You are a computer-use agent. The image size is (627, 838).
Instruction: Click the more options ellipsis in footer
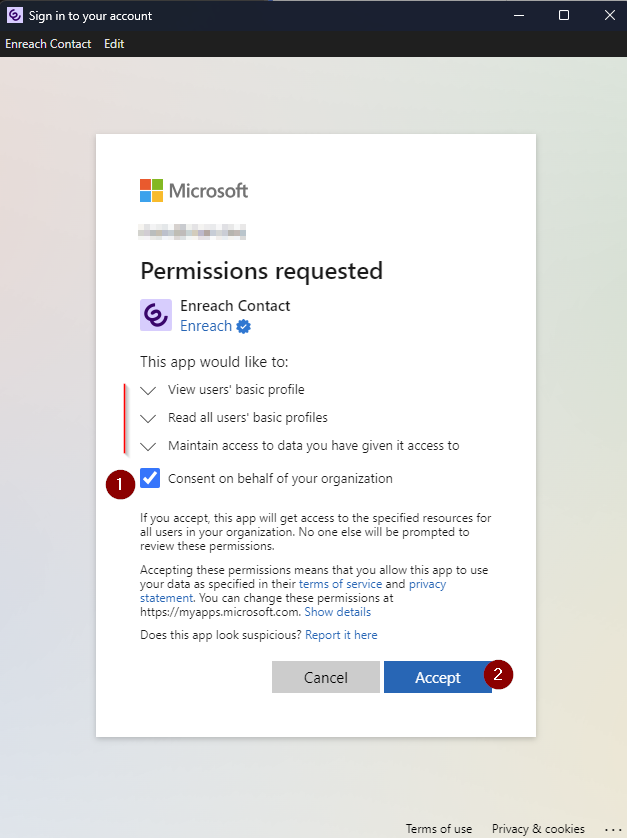tap(612, 829)
